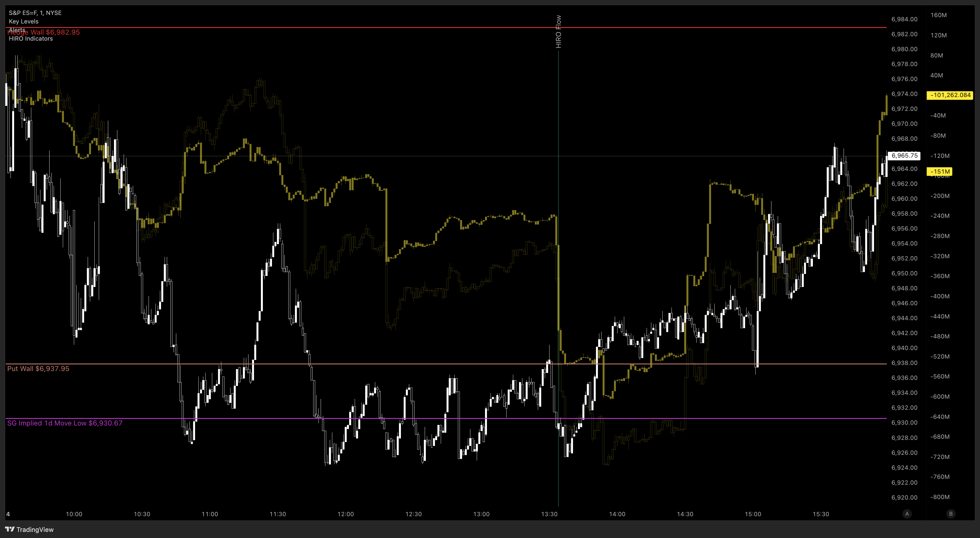Click the -800M label on HIRO scale
This screenshot has height=538, width=980.
tap(940, 497)
